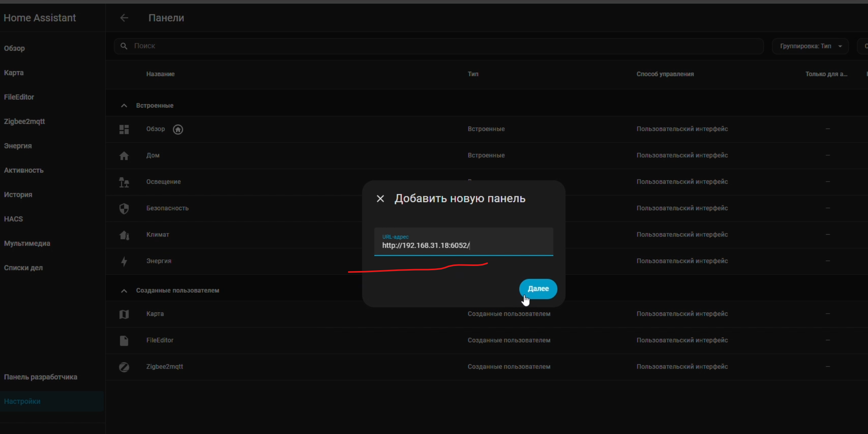Click the back arrow next to Панели
Viewport: 868px width, 434px height.
124,18
